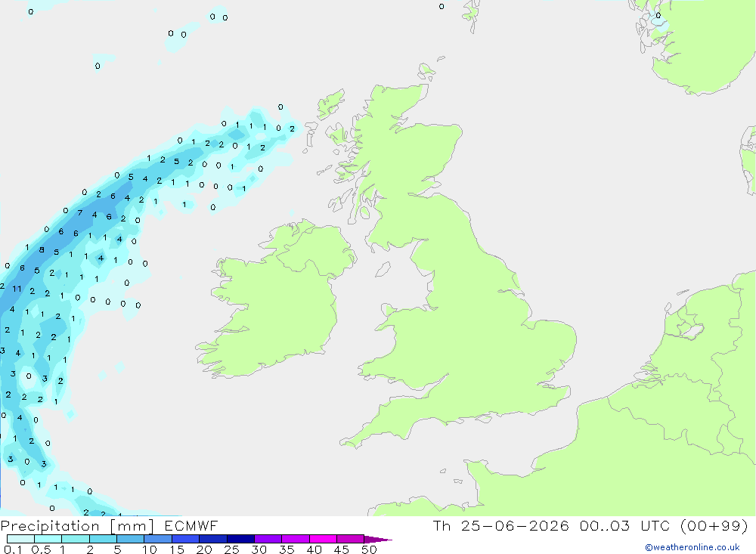
Task: Click the legend label '40'
Action: click(x=314, y=549)
